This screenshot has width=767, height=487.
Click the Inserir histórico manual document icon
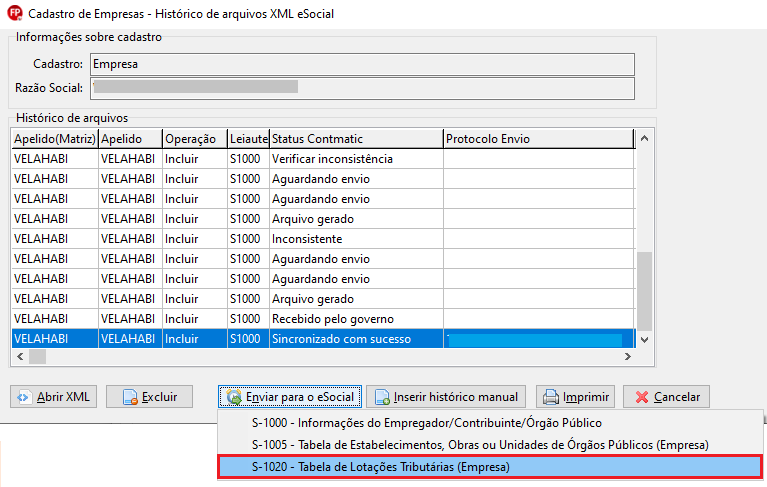coord(382,397)
